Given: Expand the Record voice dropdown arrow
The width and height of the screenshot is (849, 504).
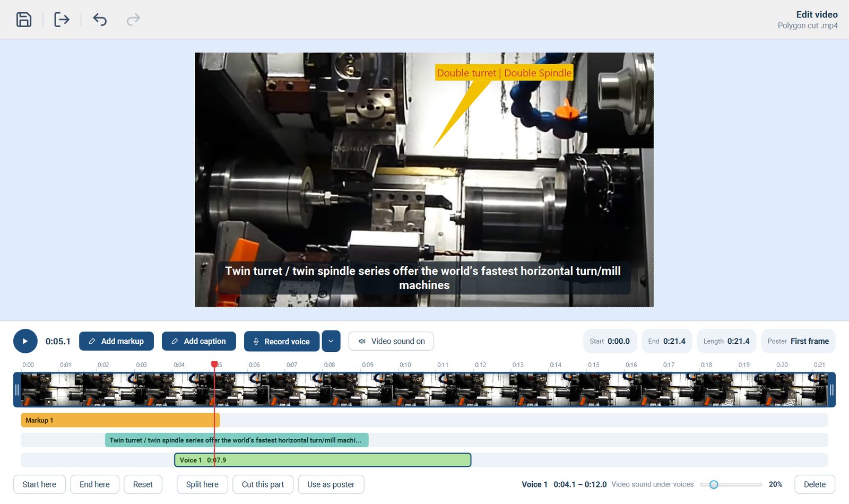Looking at the screenshot, I should [331, 341].
